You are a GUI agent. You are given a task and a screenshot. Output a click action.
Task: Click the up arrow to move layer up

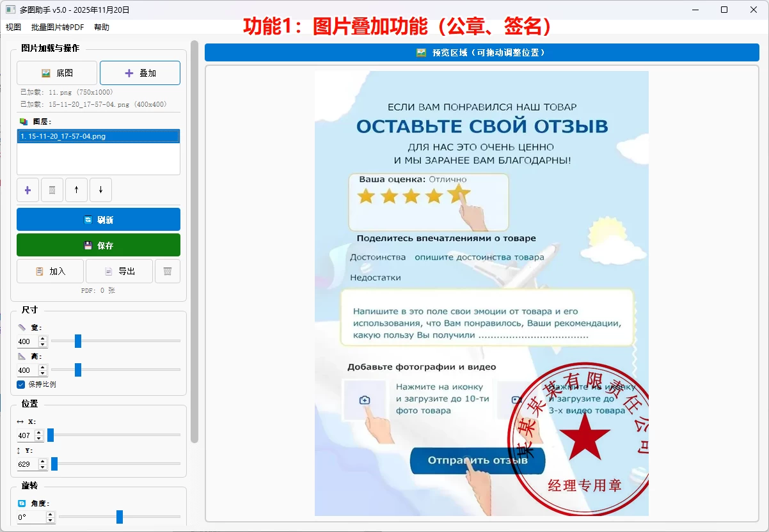click(76, 189)
